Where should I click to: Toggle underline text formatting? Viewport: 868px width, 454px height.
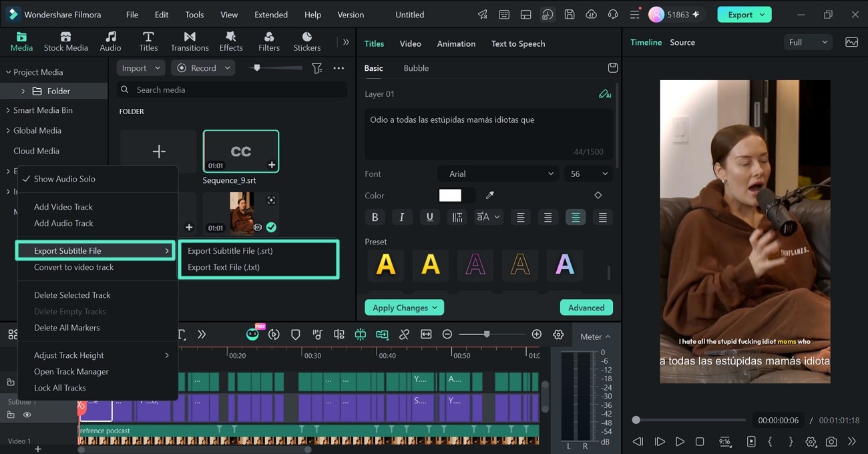(429, 217)
